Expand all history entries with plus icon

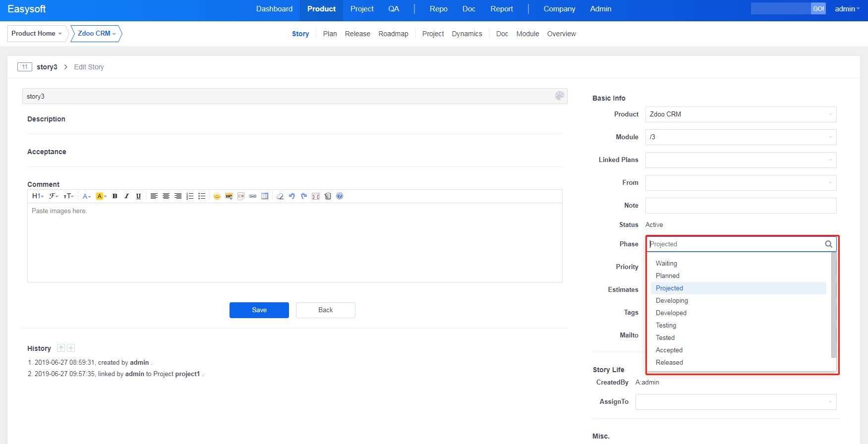point(71,348)
